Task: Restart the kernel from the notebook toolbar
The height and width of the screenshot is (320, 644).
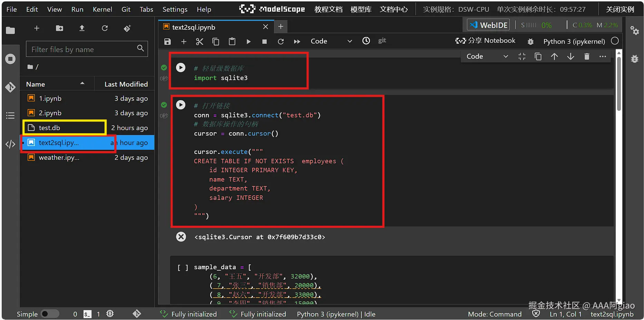Action: click(281, 41)
